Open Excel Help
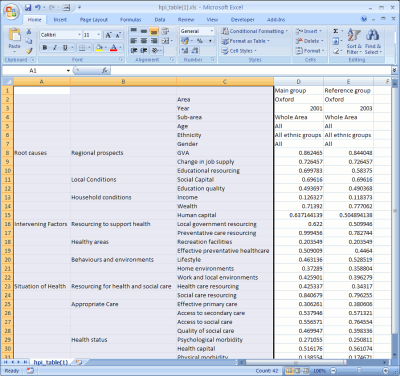This screenshot has height=376, width=400. 364,19
